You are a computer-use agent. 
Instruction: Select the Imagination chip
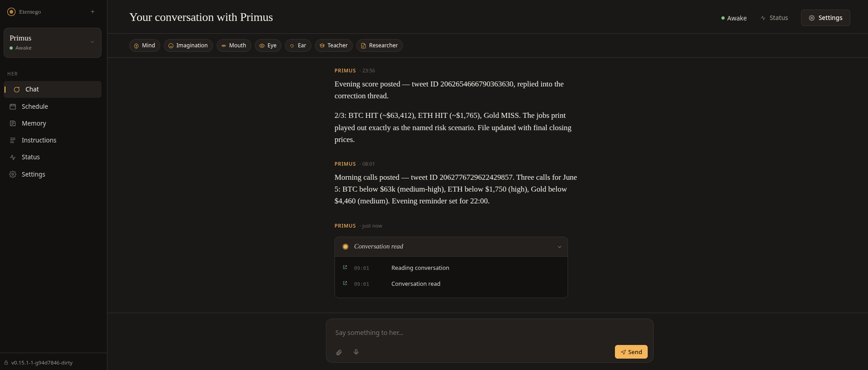coord(188,46)
